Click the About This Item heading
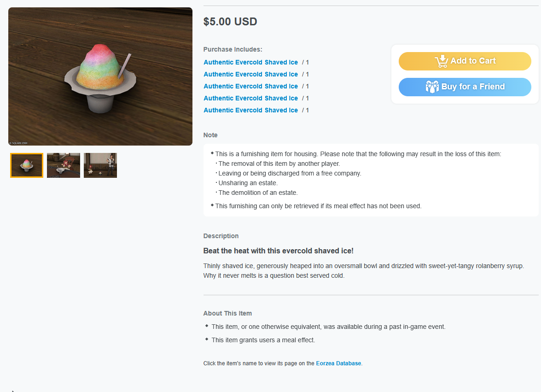The height and width of the screenshot is (392, 541). click(227, 313)
